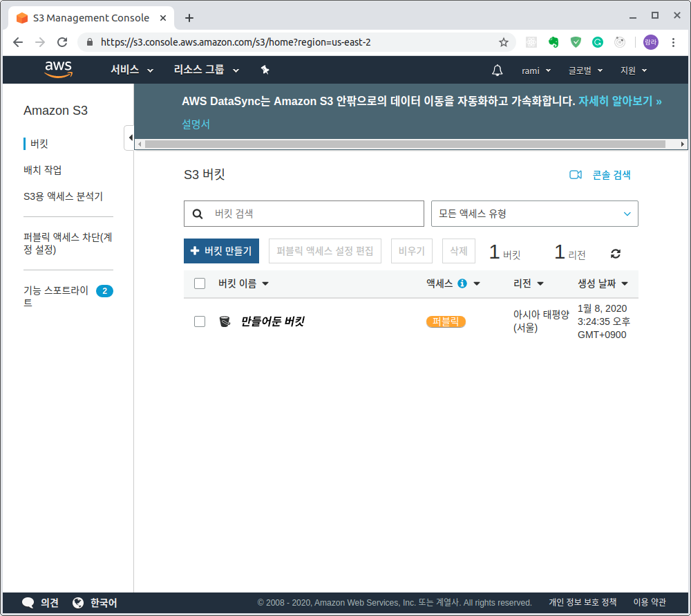Open the 지원 support dropdown

[633, 71]
